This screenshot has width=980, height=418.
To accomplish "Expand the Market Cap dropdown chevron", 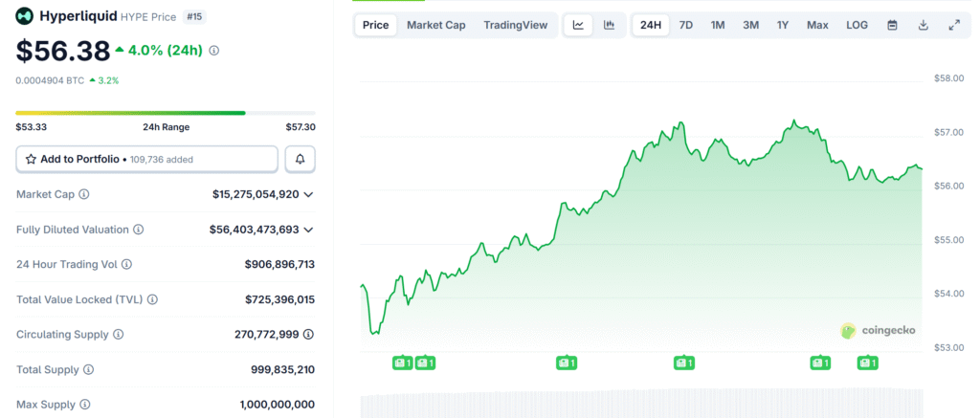I will click(x=308, y=194).
